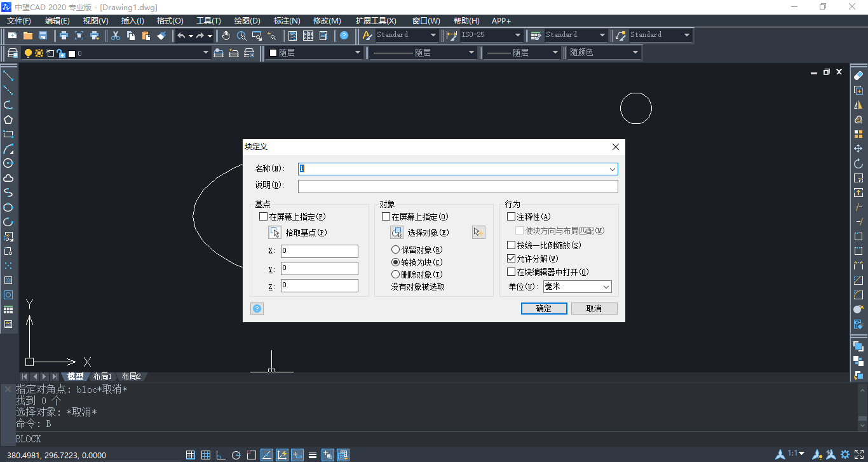The height and width of the screenshot is (462, 868).
Task: Enable 注释性 checkbox
Action: [x=512, y=217]
